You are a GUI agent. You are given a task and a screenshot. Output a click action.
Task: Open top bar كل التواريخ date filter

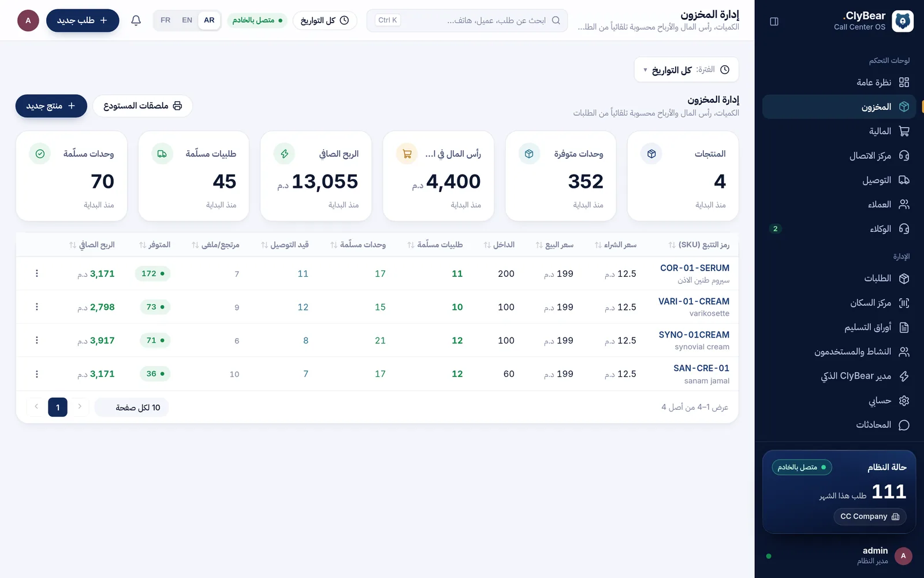tap(325, 20)
